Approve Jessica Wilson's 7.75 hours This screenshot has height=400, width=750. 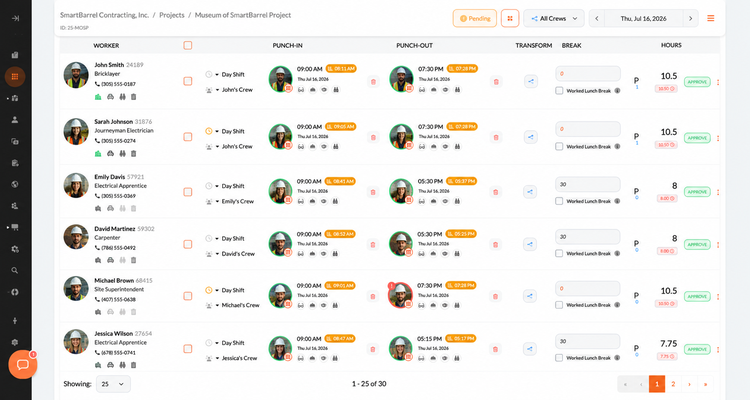tap(697, 349)
